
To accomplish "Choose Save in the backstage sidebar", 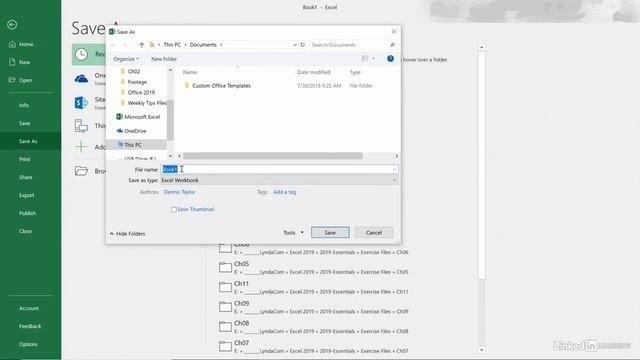I will [24, 123].
